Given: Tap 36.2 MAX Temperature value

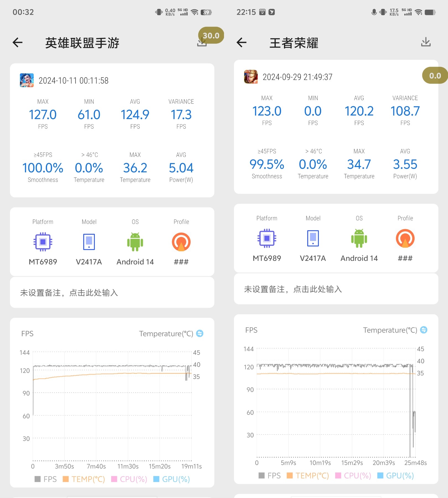Looking at the screenshot, I should point(135,168).
